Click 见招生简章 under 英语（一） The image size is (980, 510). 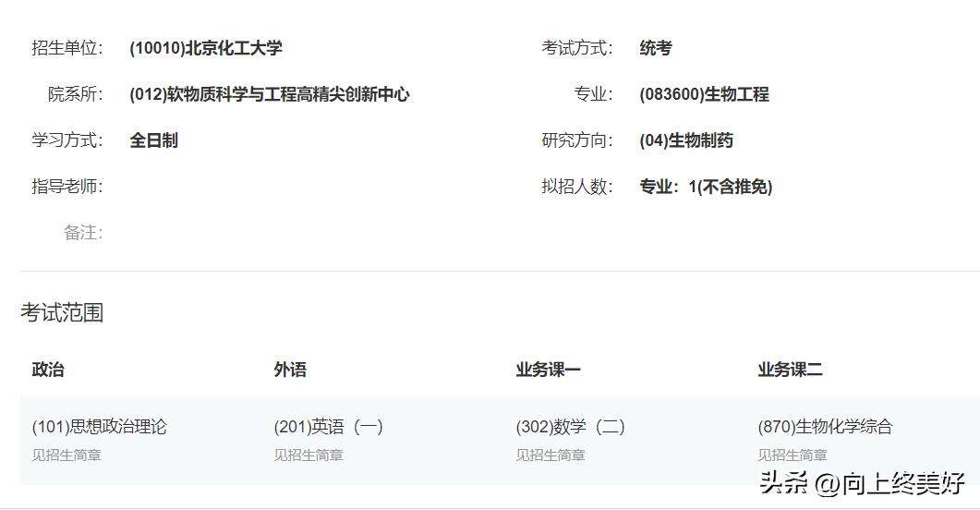(x=309, y=455)
